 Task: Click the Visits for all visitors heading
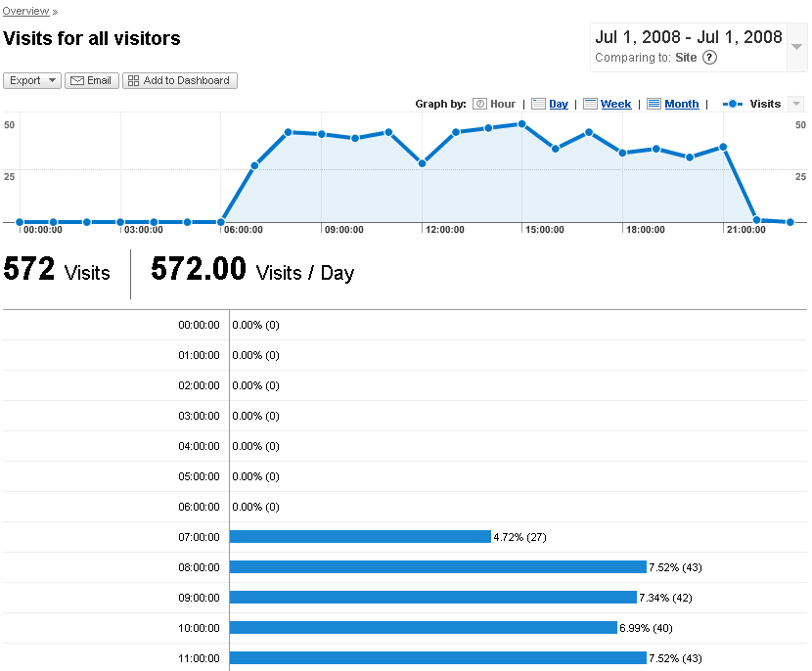(x=92, y=39)
